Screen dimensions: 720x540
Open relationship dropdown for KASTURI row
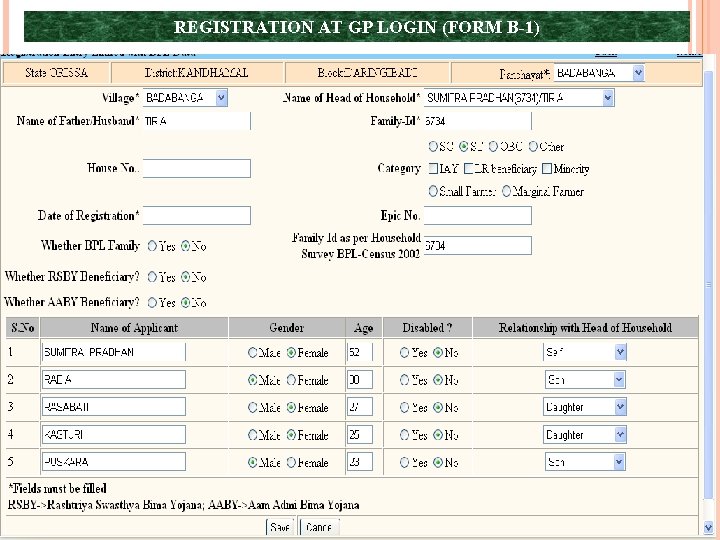click(x=585, y=434)
